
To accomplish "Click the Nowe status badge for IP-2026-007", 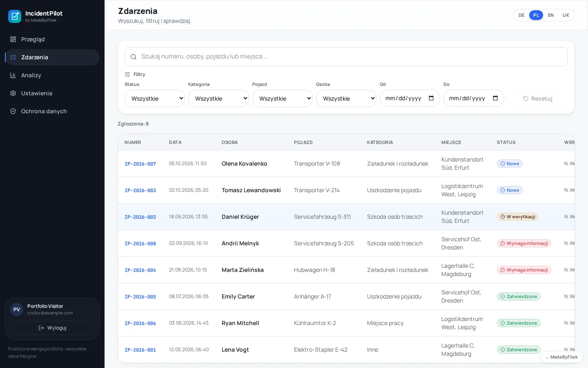I will click(x=510, y=164).
